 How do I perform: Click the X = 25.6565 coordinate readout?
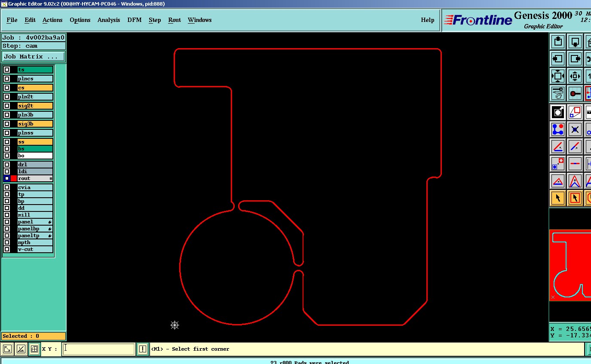pyautogui.click(x=570, y=329)
